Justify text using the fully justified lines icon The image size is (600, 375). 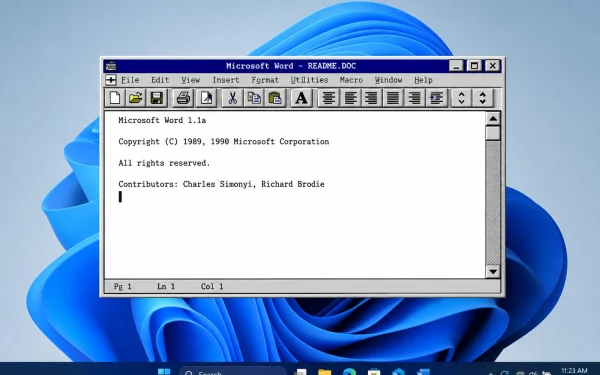(x=393, y=98)
